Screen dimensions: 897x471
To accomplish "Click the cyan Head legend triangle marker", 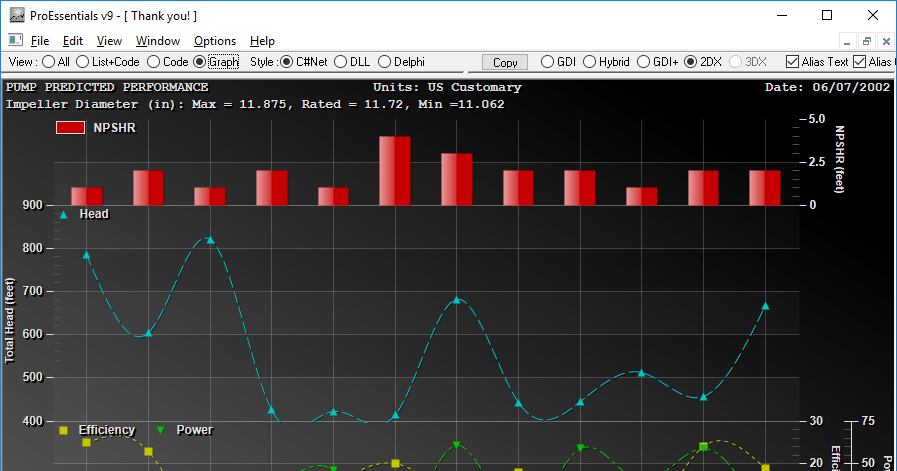I will coord(64,214).
